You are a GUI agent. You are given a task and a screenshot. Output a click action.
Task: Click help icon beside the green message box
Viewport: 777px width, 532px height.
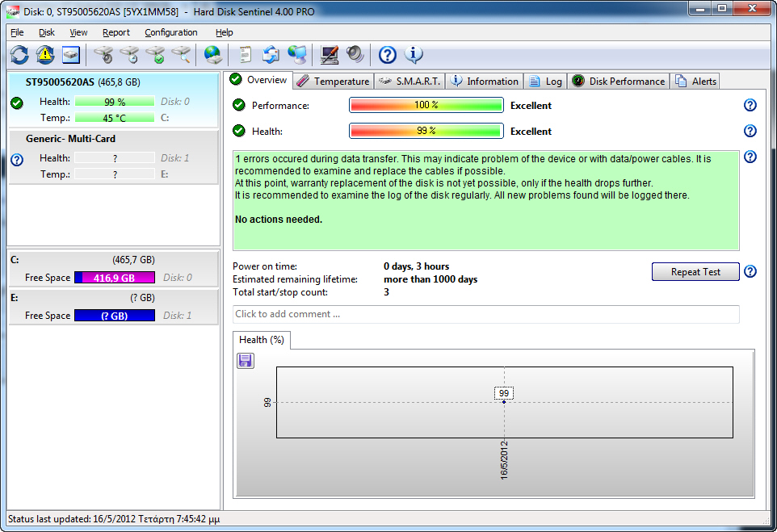[750, 157]
